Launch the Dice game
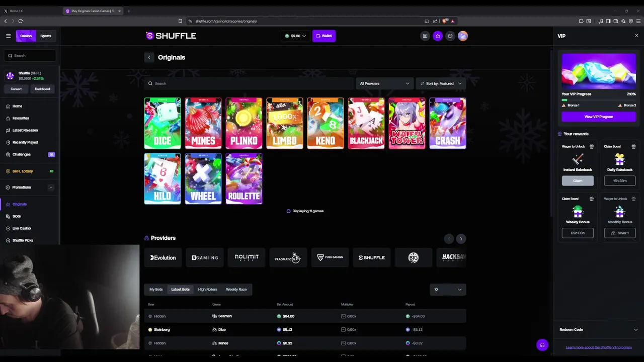This screenshot has height=362, width=644. click(x=163, y=123)
